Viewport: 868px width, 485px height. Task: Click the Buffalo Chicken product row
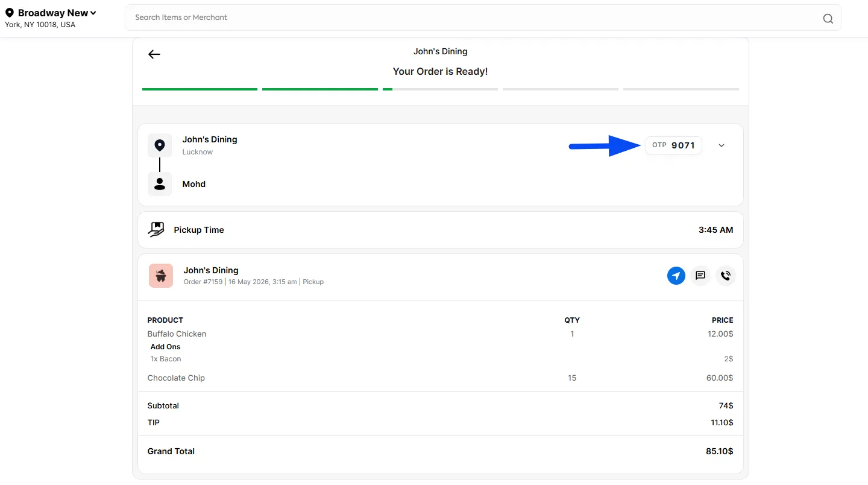click(x=440, y=334)
